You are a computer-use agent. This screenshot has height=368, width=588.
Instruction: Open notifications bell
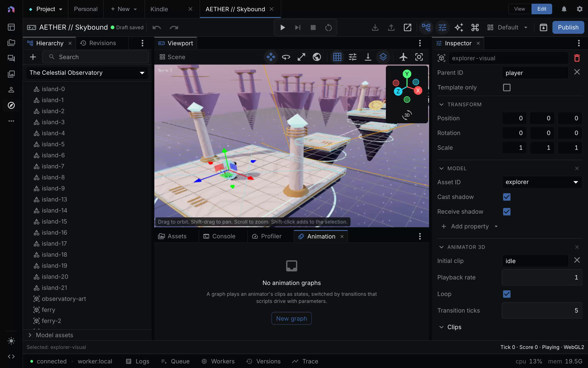(x=564, y=9)
